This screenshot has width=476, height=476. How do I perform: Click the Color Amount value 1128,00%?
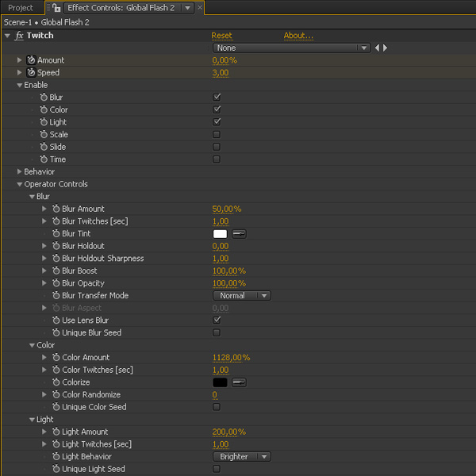tap(232, 358)
